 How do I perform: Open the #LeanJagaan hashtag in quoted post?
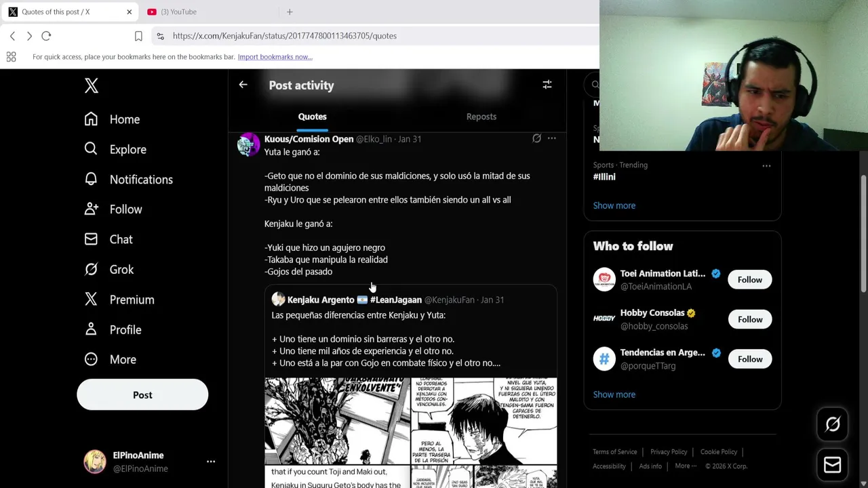(396, 300)
